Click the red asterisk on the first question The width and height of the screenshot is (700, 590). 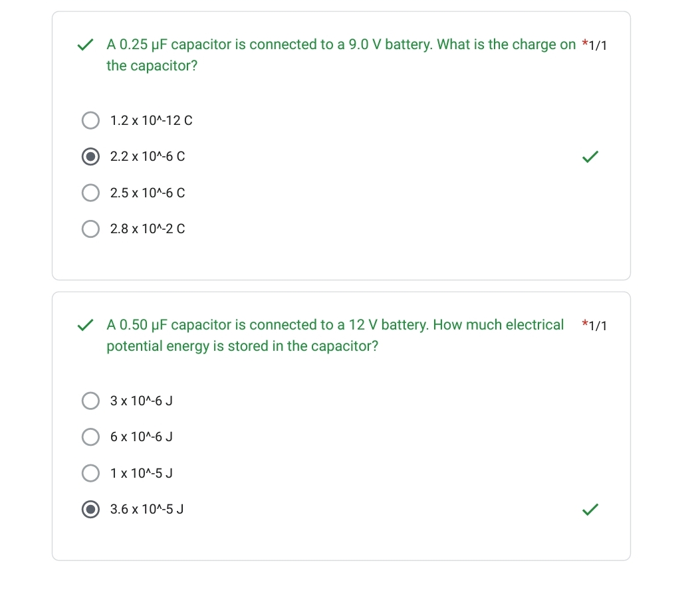[585, 42]
